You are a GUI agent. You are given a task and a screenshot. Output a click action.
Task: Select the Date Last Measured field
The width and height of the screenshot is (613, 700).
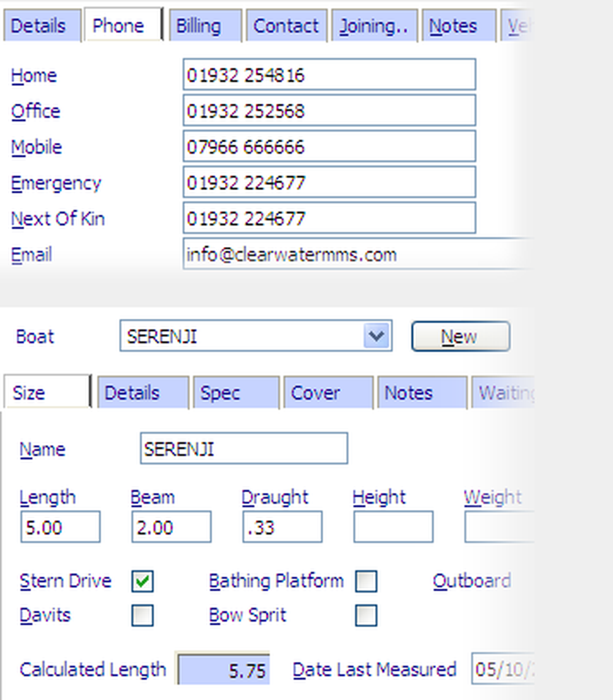pyautogui.click(x=500, y=669)
